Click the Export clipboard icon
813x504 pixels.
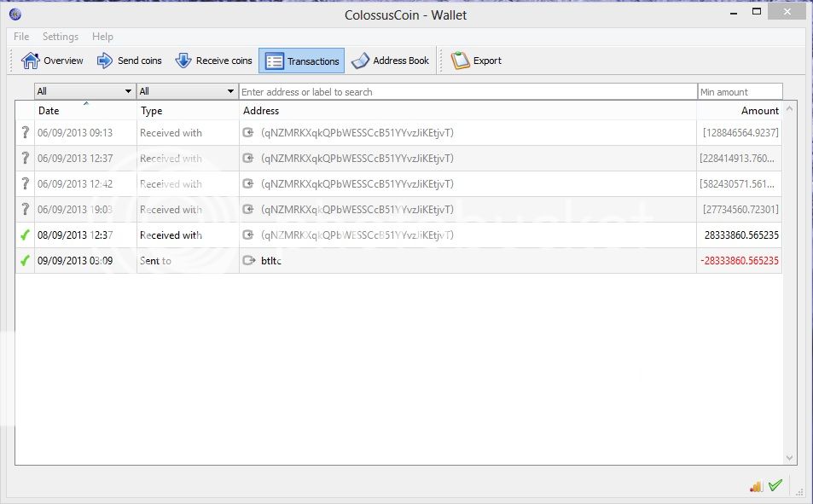click(460, 61)
